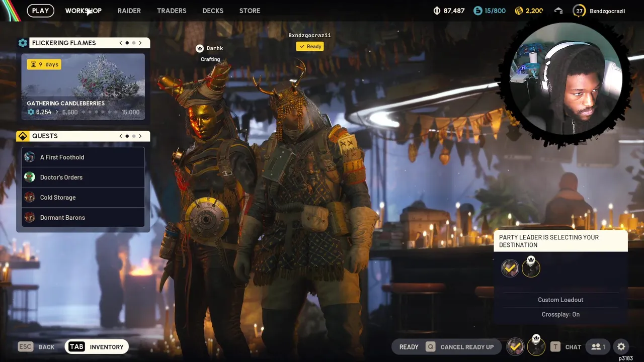Viewport: 644px width, 362px height.
Task: Select the Darhk player name label
Action: 215,48
